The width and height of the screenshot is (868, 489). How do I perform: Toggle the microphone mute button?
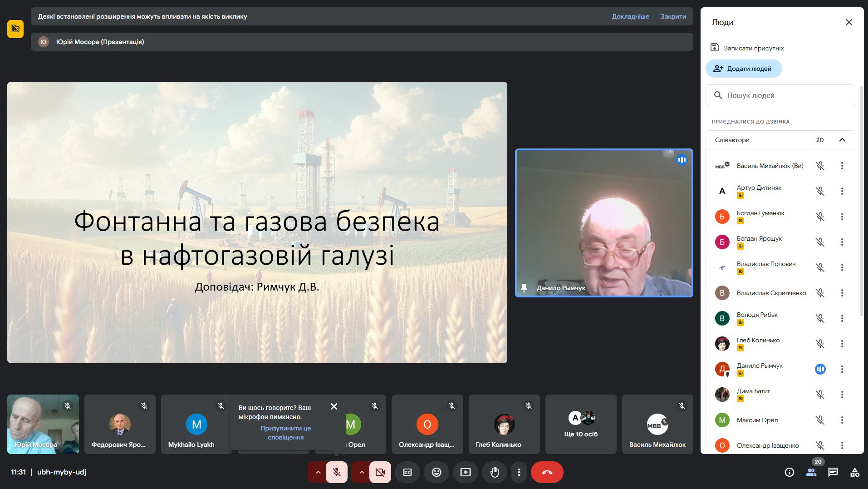pyautogui.click(x=336, y=472)
